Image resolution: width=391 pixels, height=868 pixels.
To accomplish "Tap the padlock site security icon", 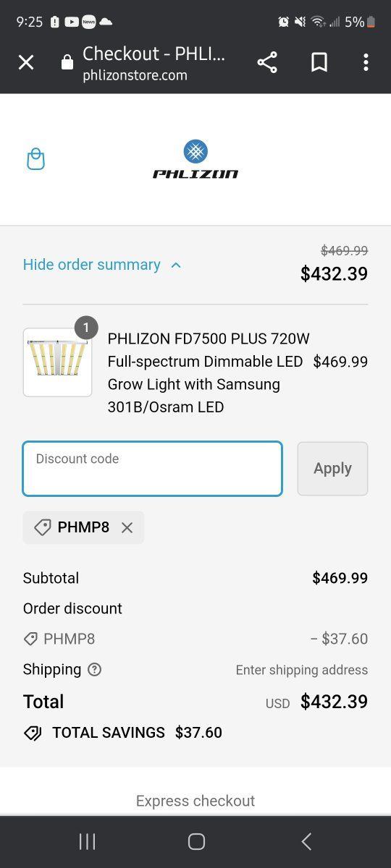I will 67,63.
